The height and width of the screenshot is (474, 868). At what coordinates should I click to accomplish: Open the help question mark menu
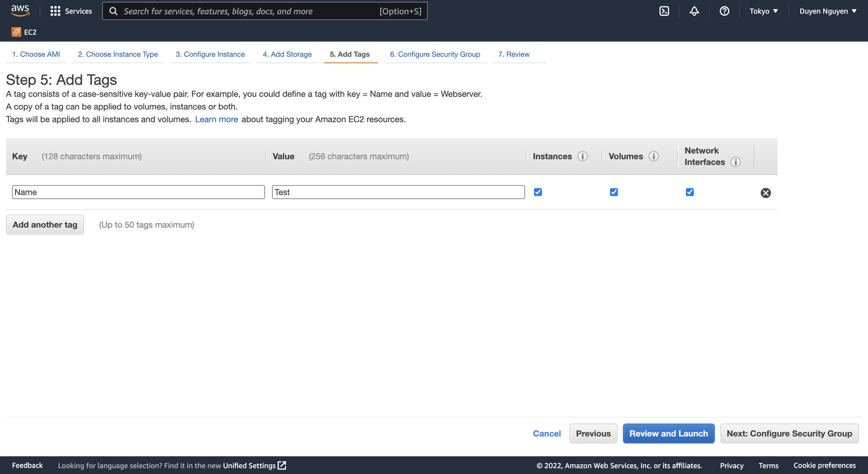pos(724,11)
